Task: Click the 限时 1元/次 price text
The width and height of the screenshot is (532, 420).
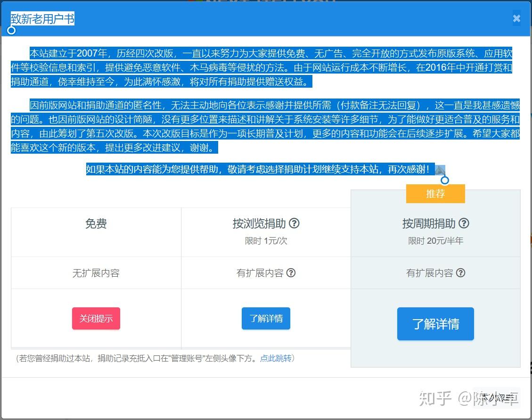Action: click(x=266, y=241)
